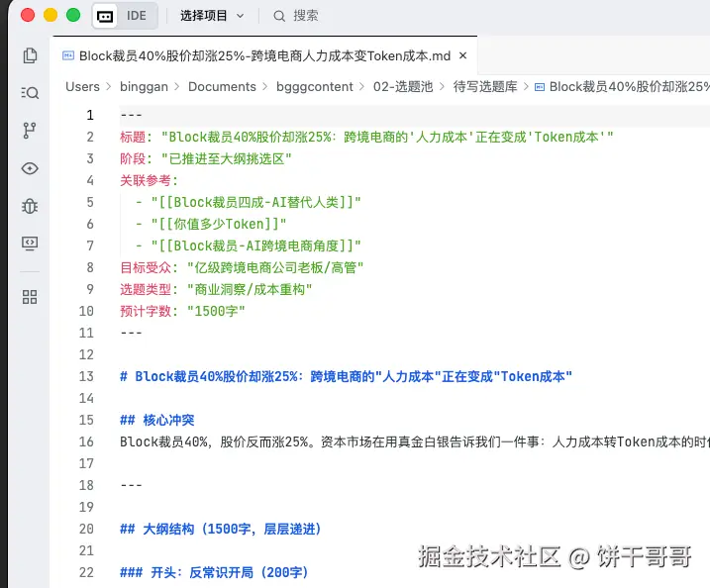Viewport: 710px width, 588px height.
Task: Expand chevron after 02-选题池 breadcrumb
Action: click(x=442, y=86)
